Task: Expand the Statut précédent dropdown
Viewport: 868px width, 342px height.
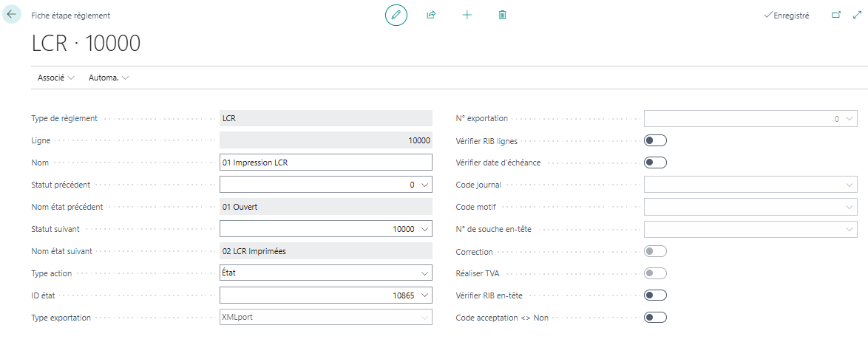Action: click(x=424, y=185)
